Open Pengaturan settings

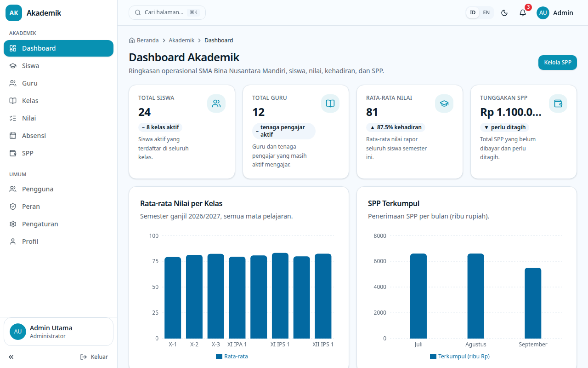pyautogui.click(x=58, y=224)
